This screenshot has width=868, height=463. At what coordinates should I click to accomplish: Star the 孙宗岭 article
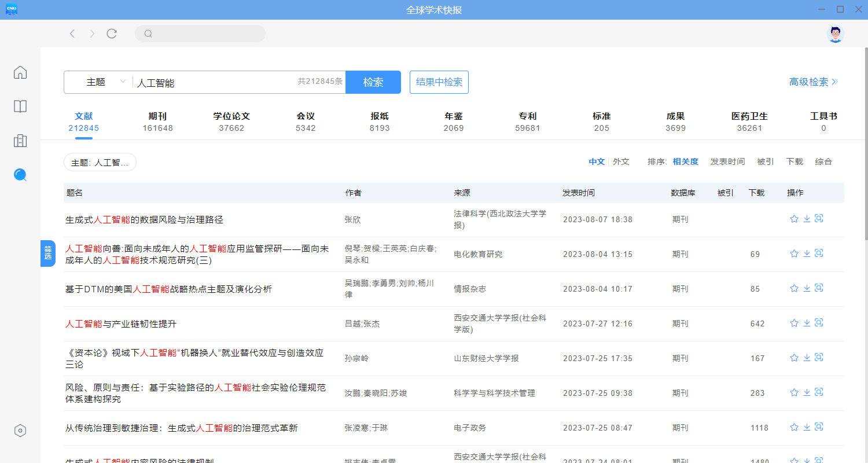pyautogui.click(x=794, y=358)
